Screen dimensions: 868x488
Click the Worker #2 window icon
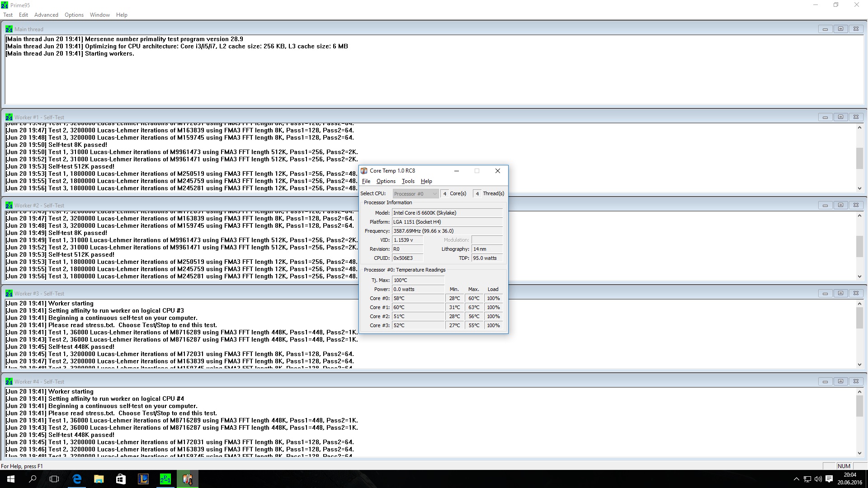(x=9, y=205)
